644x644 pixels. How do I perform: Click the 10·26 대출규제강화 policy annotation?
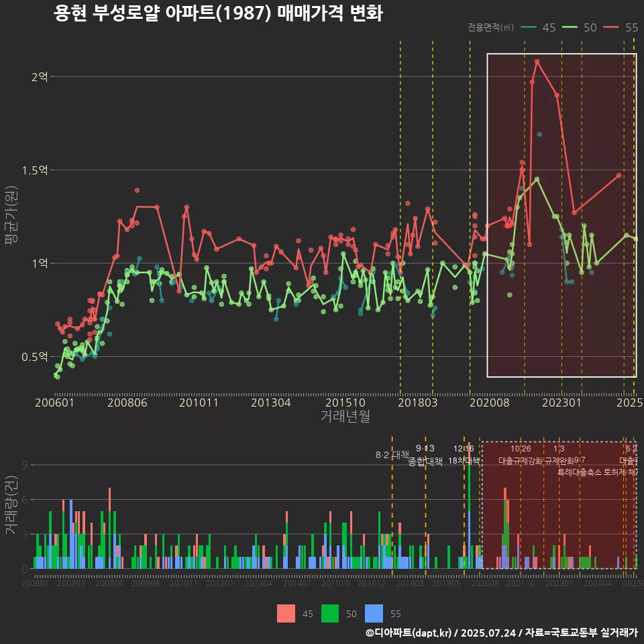[521, 455]
